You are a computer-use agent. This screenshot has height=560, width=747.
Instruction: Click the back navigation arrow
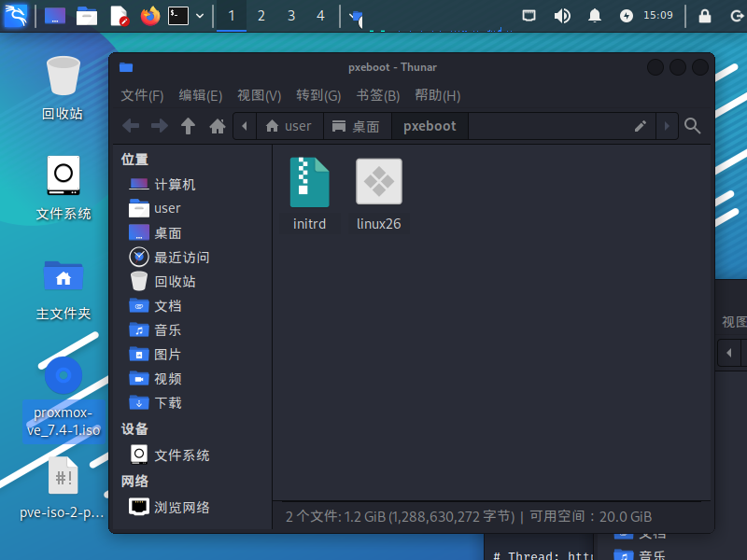click(x=131, y=126)
